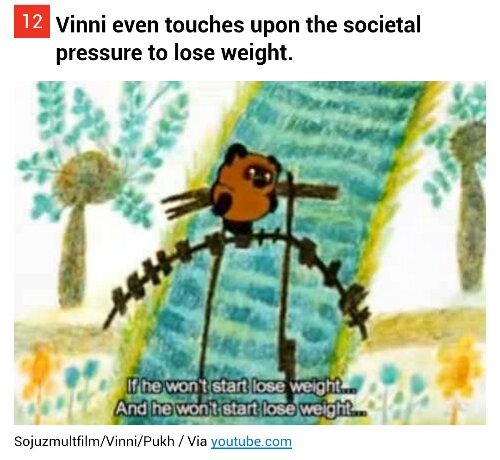Click the subtitle line starting with 'If he'
This screenshot has height=460, width=500.
(x=242, y=387)
